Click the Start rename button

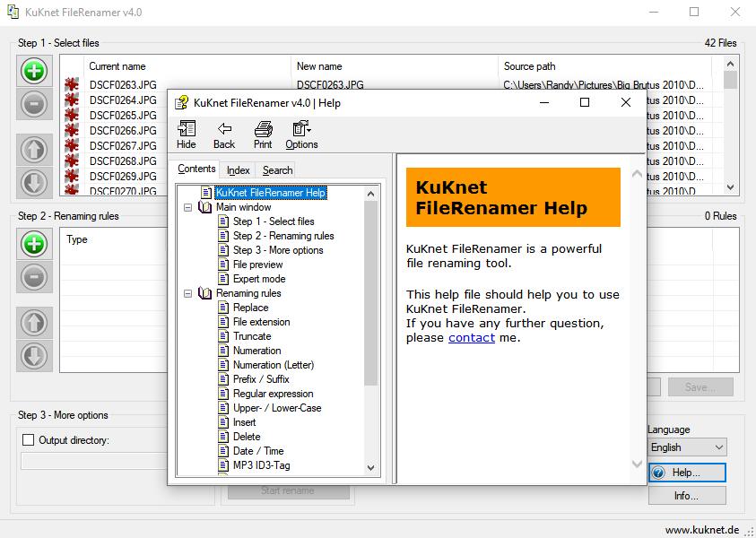pos(289,490)
